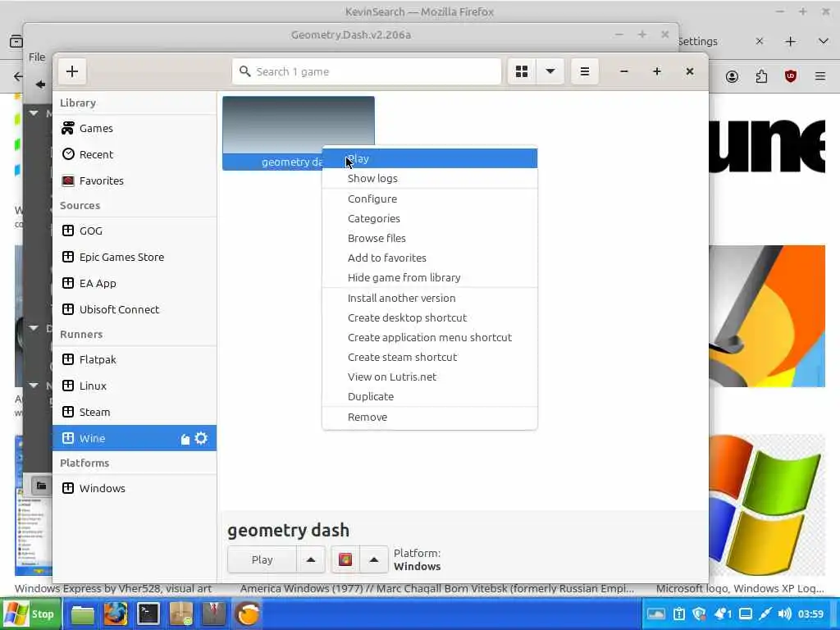Focus the Search 1 game field
The height and width of the screenshot is (630, 840).
367,71
